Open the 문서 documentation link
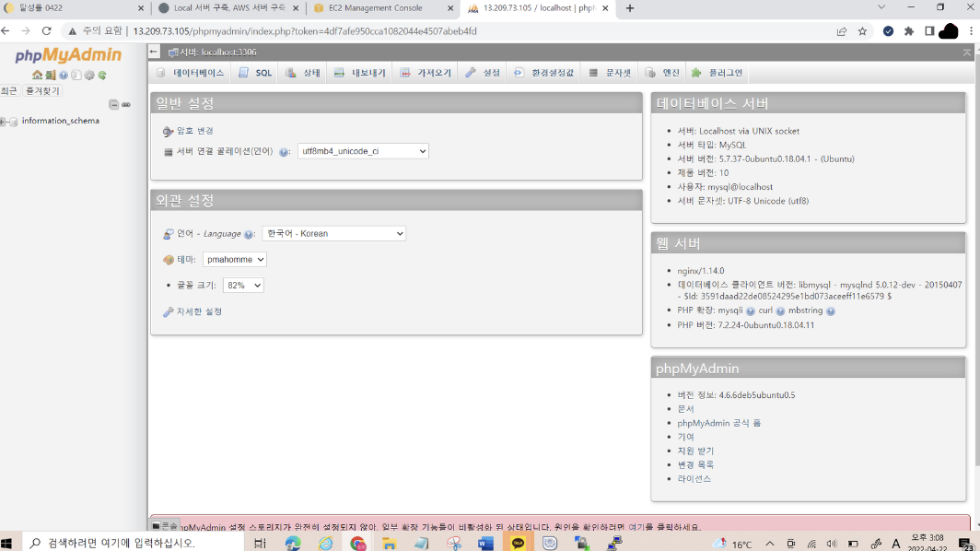 685,409
